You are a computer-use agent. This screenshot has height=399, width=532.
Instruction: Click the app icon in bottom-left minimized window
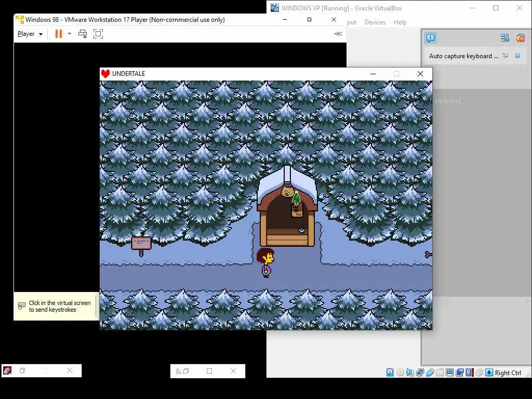(7, 370)
